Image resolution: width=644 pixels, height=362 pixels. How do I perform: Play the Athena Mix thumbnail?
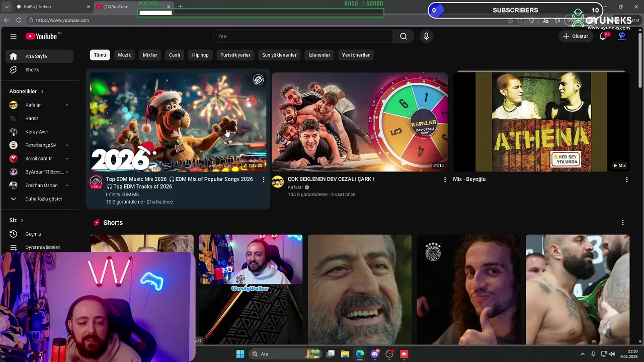tap(541, 122)
